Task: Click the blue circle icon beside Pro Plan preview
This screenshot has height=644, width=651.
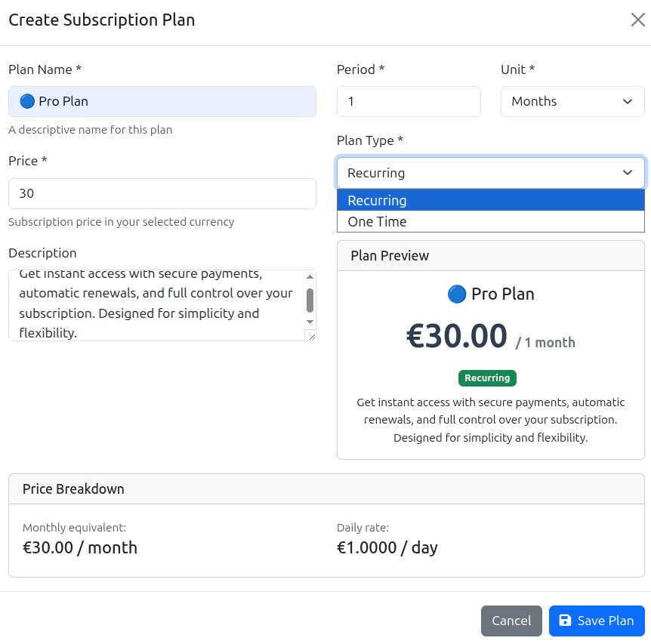Action: click(x=457, y=294)
